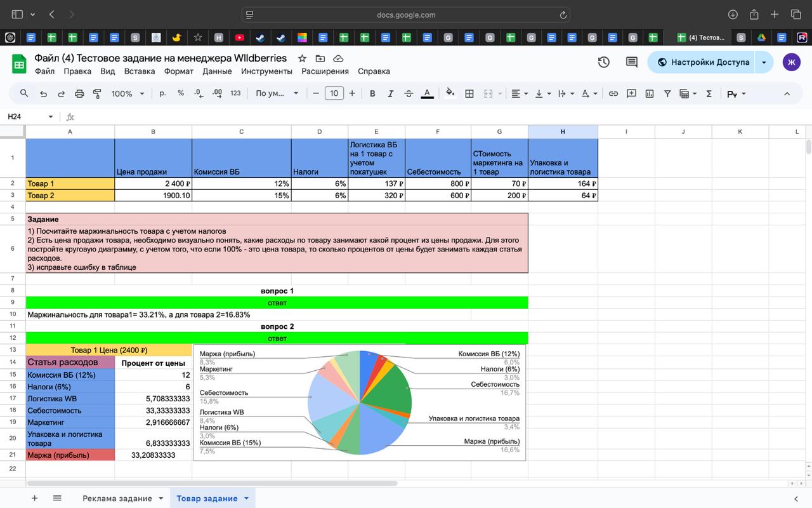Image resolution: width=812 pixels, height=508 pixels.
Task: Open the comments panel
Action: pyautogui.click(x=632, y=62)
